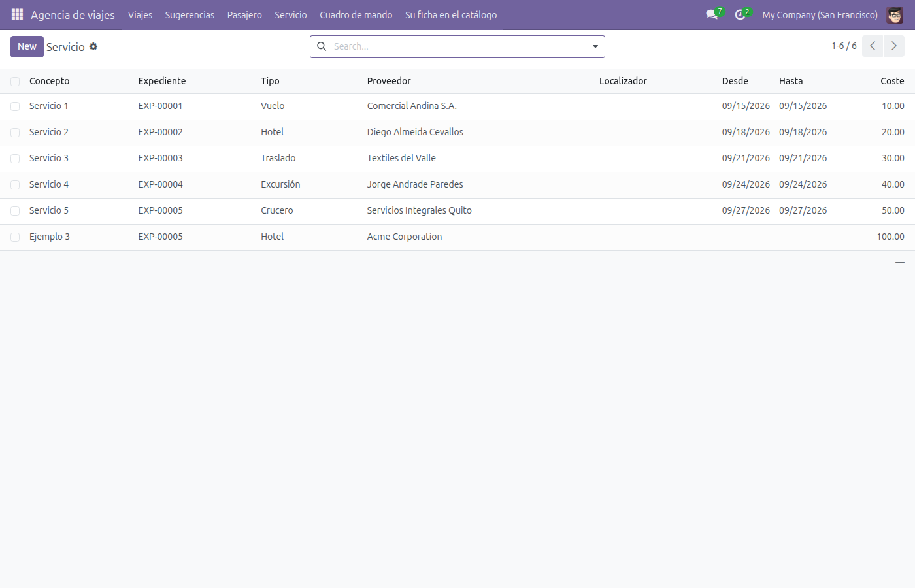Select the Servicio 4 row checkbox
The image size is (915, 588).
click(x=15, y=185)
